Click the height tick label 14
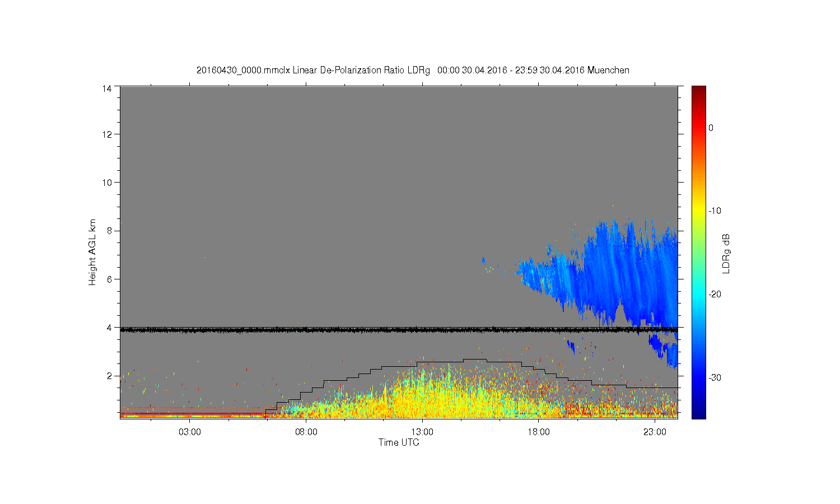 click(107, 88)
